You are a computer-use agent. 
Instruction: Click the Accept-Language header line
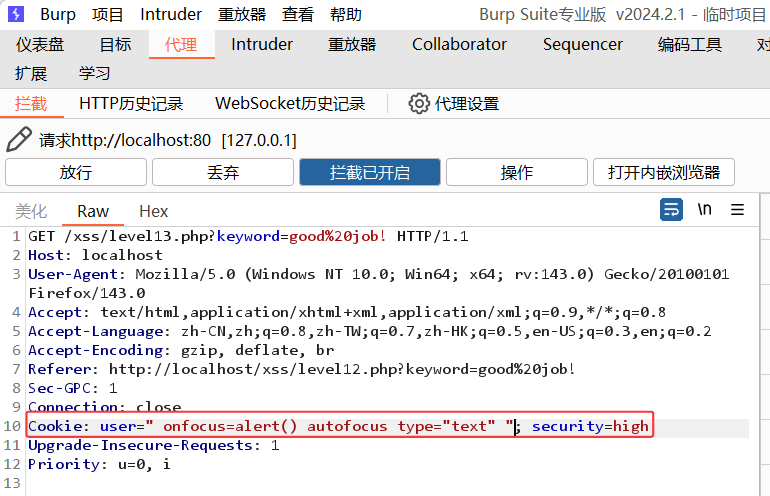(x=369, y=331)
